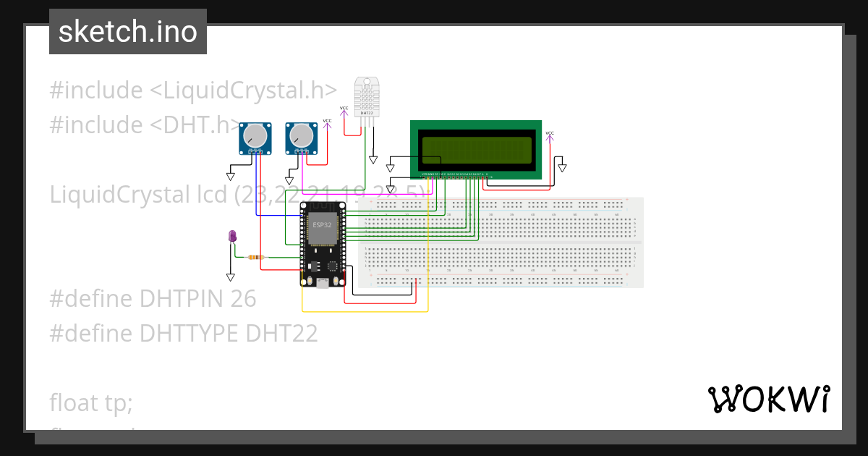The height and width of the screenshot is (456, 868).
Task: Click the #define DHTTYPE DHT22 line
Action: click(x=184, y=333)
